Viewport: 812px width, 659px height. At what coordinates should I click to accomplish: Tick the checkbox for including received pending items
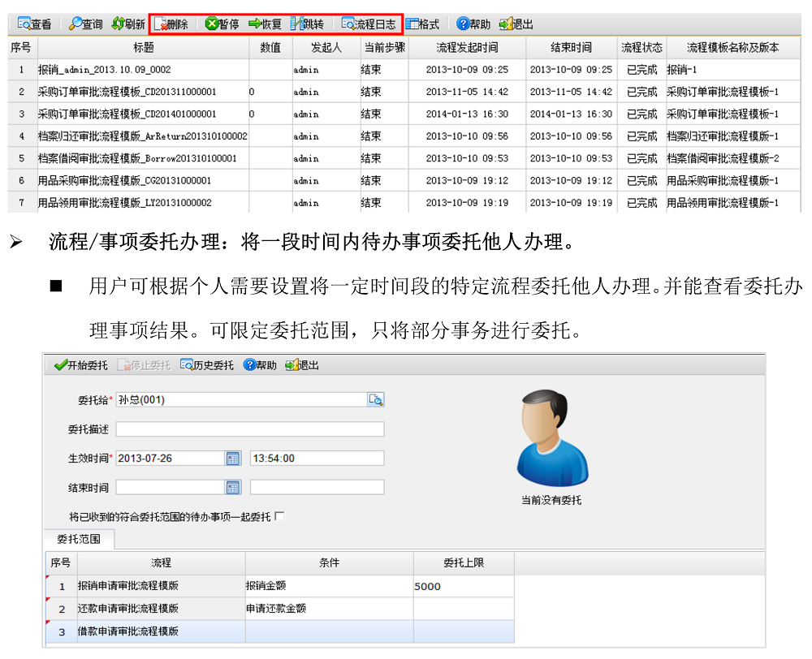280,516
